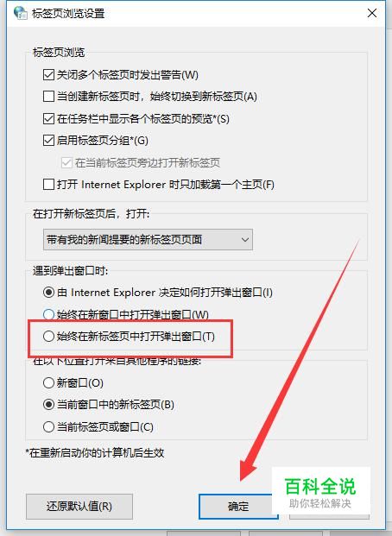This screenshot has height=536, width=392.
Task: Open the 带有我的新闻提要的新标签页页面 dropdown
Action: (148, 239)
